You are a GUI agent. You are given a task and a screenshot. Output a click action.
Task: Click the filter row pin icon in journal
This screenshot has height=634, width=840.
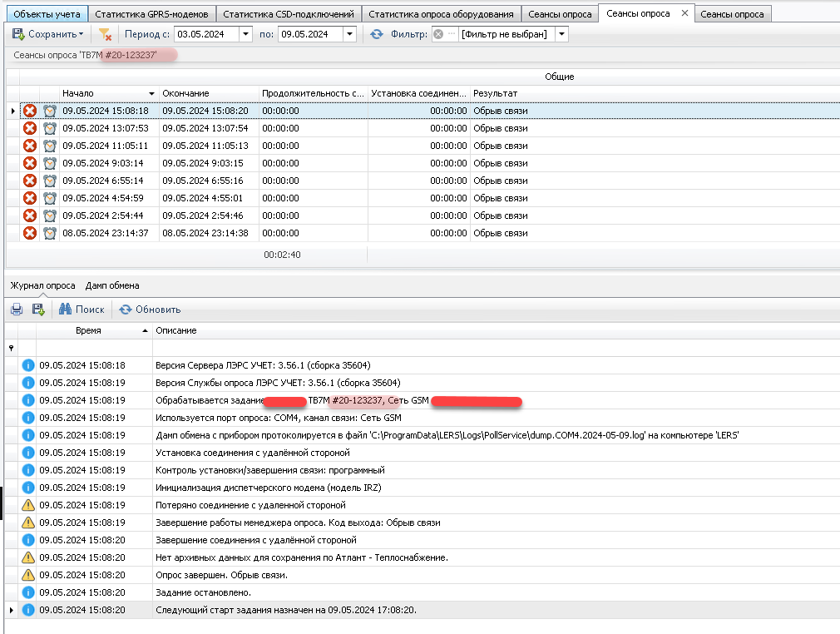(12, 349)
